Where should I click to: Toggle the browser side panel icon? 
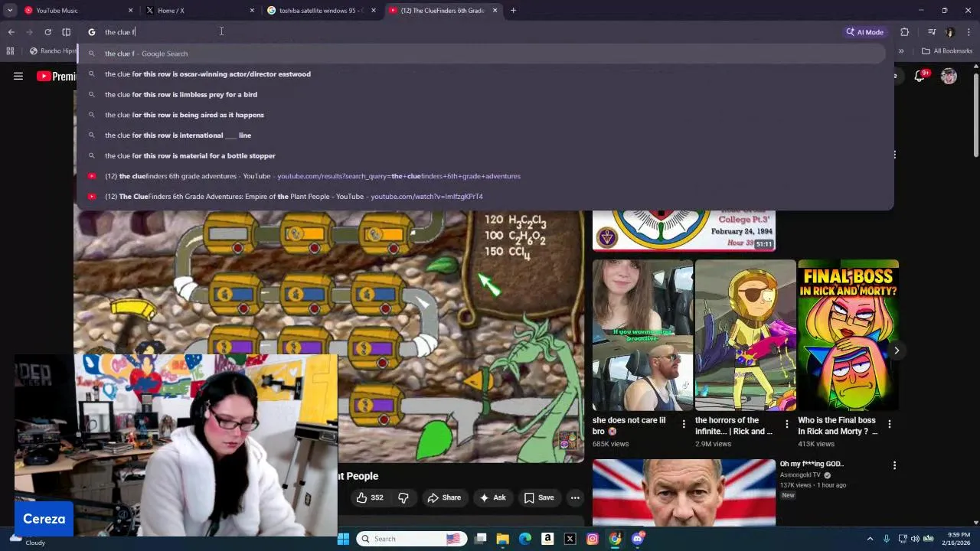click(x=67, y=32)
